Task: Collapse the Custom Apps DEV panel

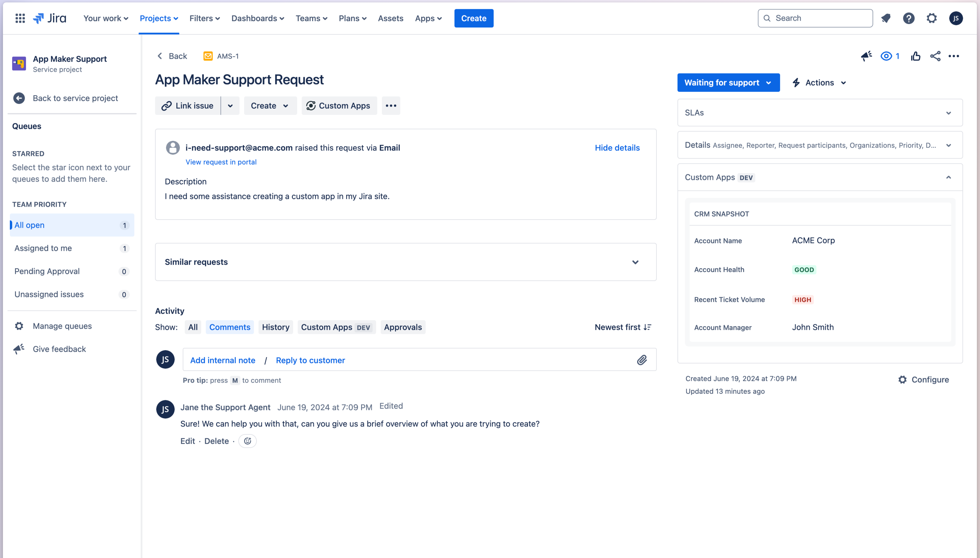Action: click(949, 177)
